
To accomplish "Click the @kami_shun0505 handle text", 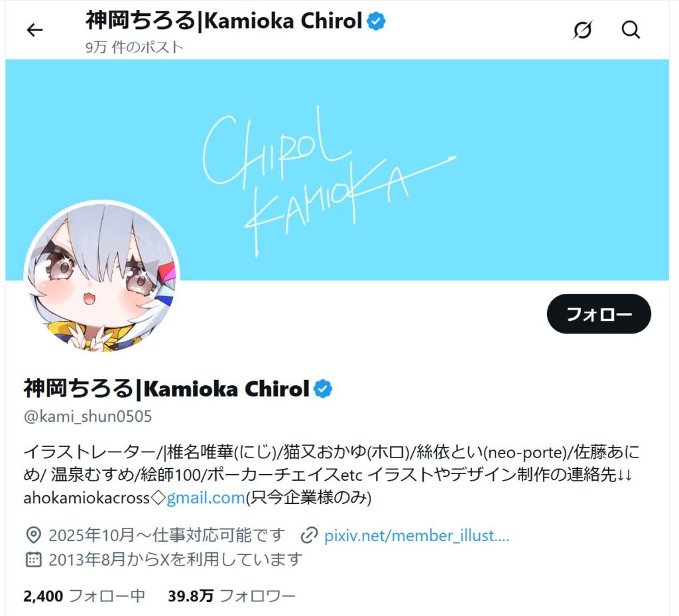I will [x=88, y=416].
